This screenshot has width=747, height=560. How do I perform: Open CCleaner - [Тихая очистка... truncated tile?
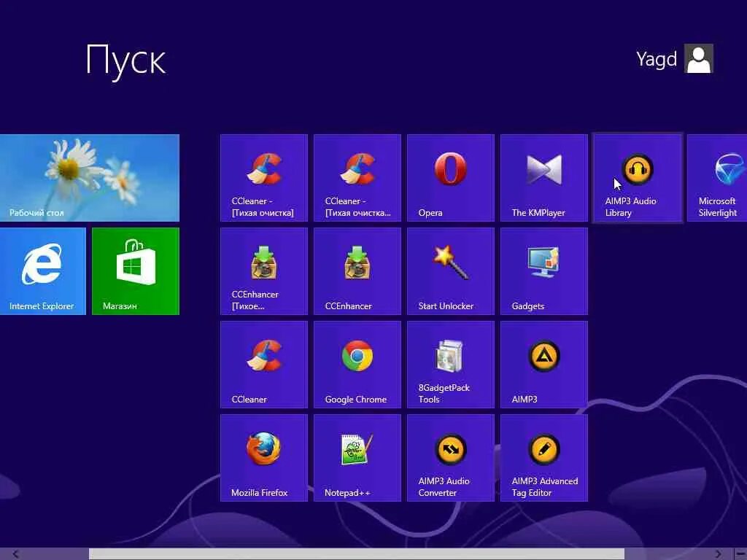click(357, 178)
